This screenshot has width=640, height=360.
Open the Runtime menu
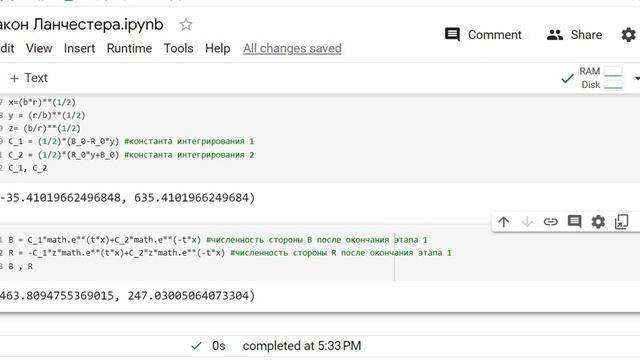129,48
